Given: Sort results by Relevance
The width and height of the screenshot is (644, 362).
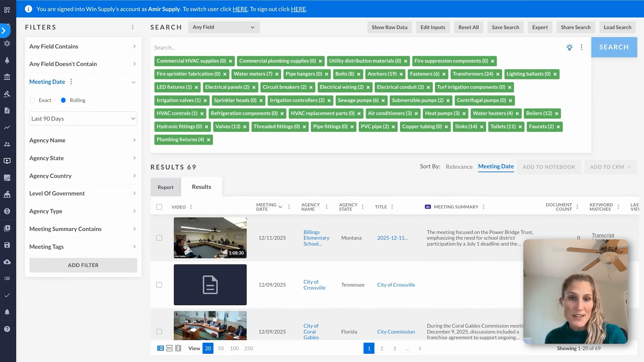Looking at the screenshot, I should point(459,167).
